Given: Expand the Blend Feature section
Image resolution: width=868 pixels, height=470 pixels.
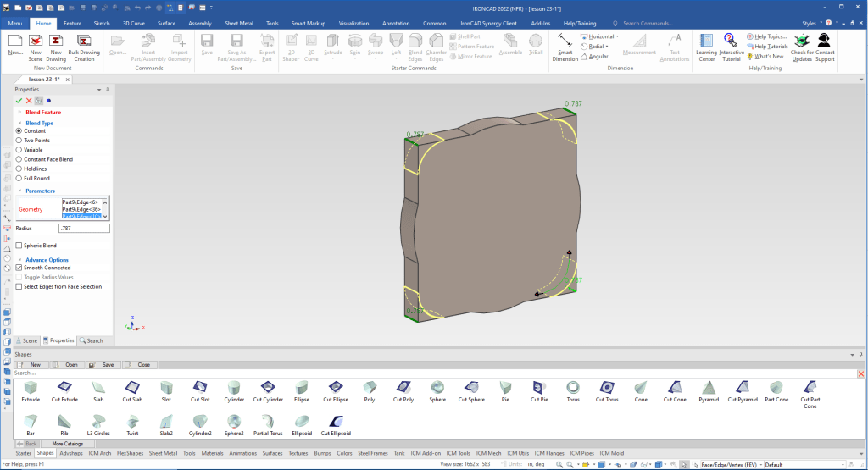Looking at the screenshot, I should [x=19, y=112].
